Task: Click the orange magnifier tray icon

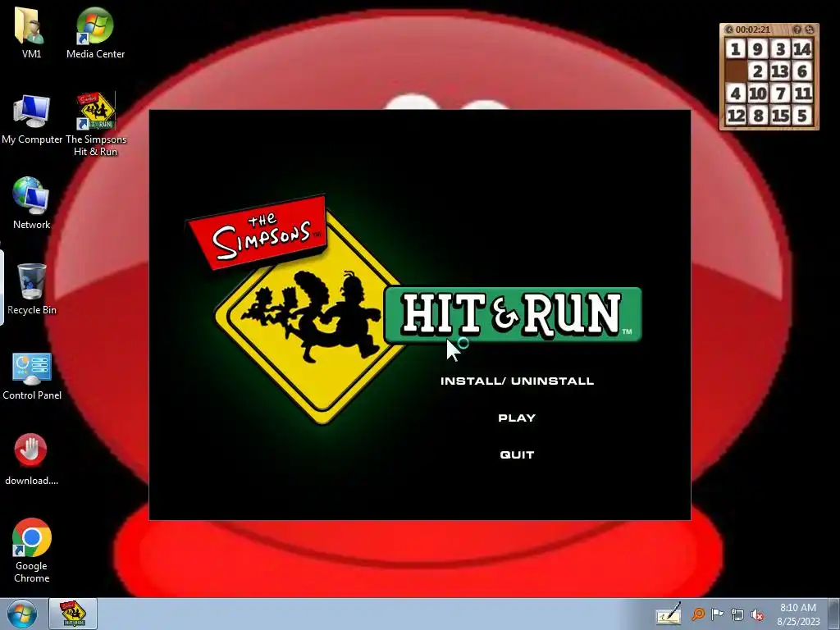Action: [x=697, y=614]
